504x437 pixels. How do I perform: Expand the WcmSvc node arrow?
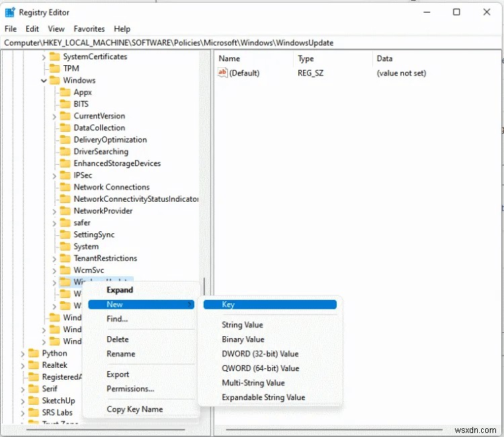(54, 271)
